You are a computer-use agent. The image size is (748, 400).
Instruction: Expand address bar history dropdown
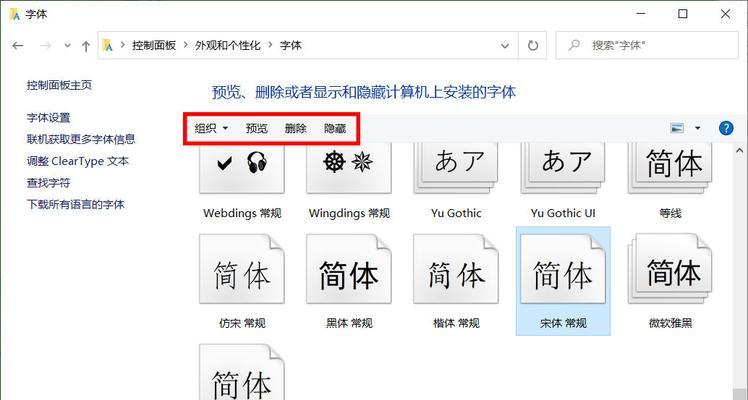pyautogui.click(x=505, y=46)
